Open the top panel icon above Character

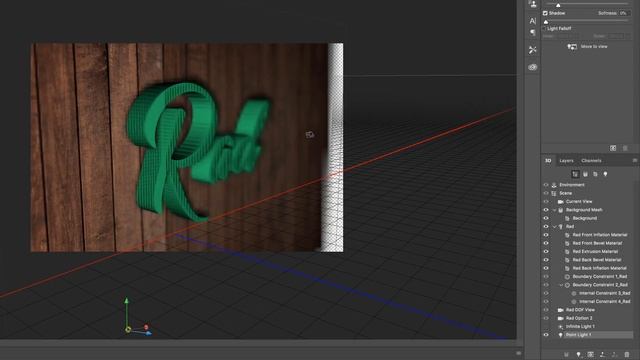533,4
